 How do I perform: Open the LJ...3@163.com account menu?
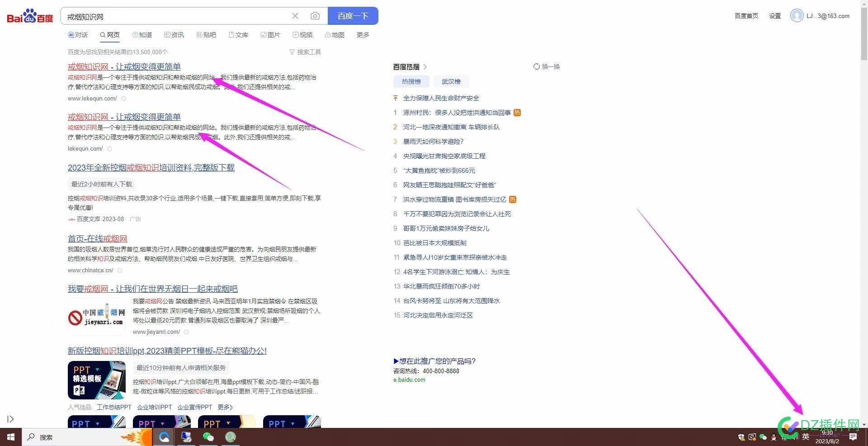click(x=828, y=16)
